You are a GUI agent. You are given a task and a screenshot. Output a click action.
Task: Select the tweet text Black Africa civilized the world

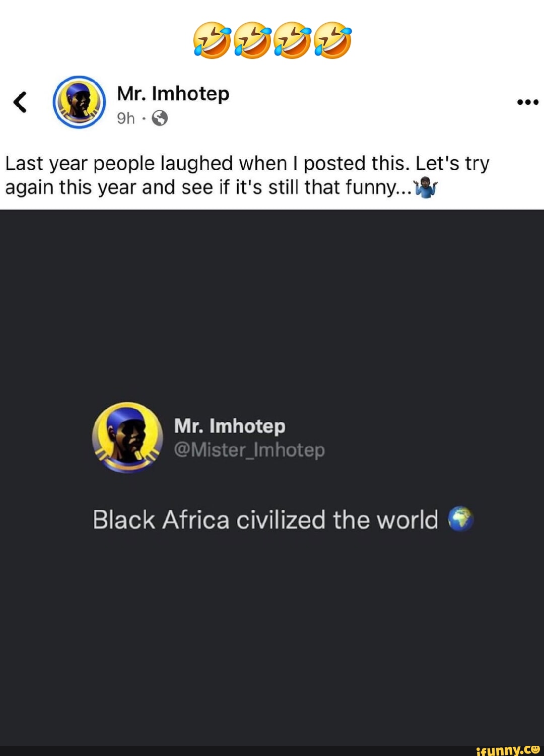[265, 518]
